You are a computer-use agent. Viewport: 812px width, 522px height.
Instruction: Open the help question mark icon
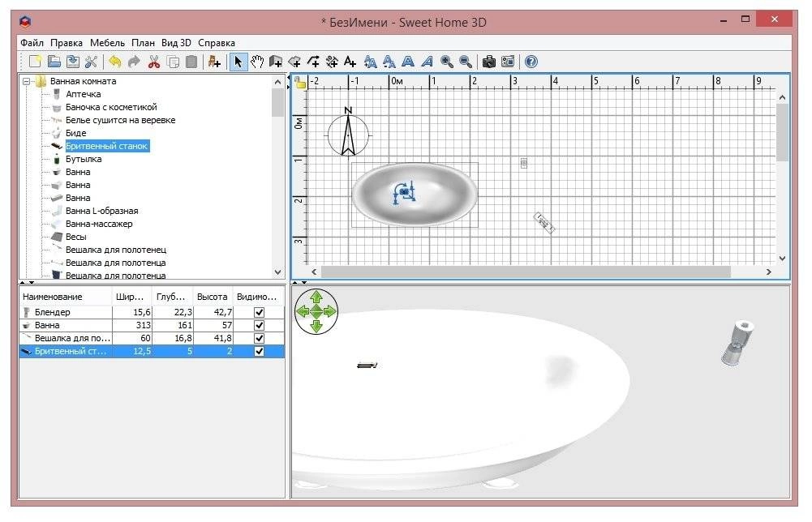[x=531, y=62]
